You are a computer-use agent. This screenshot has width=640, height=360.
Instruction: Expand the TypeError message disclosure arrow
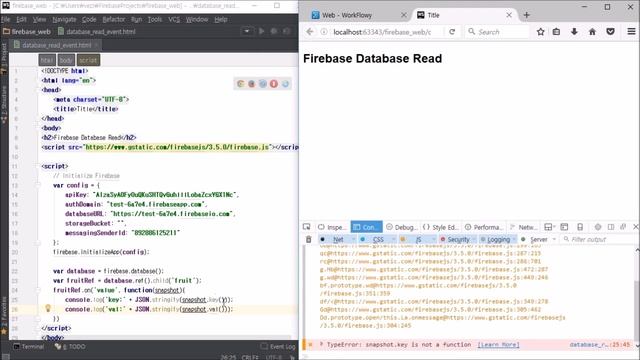pyautogui.click(x=321, y=344)
